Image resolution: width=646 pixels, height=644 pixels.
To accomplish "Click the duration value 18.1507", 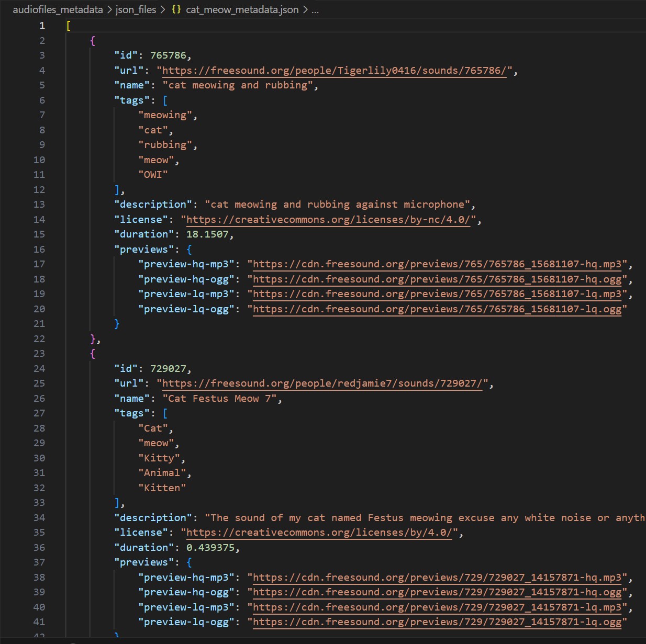I will tap(207, 234).
